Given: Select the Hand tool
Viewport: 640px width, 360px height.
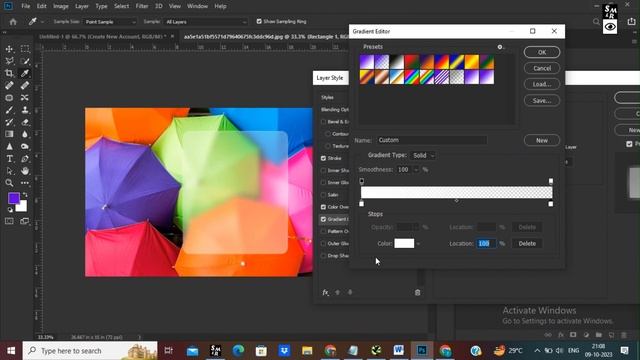Looking at the screenshot, I should (x=25, y=171).
